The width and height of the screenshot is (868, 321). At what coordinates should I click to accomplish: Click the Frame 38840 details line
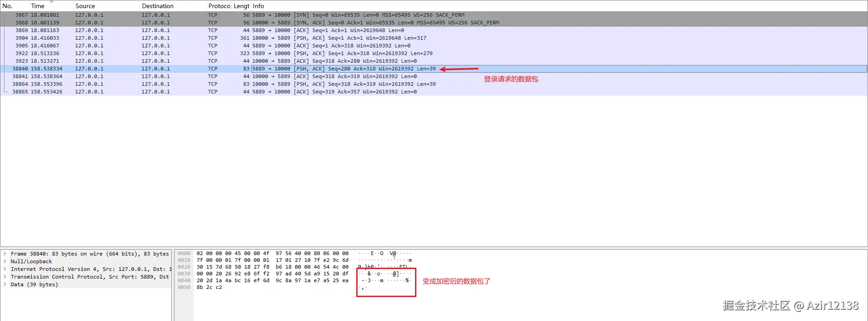point(90,254)
